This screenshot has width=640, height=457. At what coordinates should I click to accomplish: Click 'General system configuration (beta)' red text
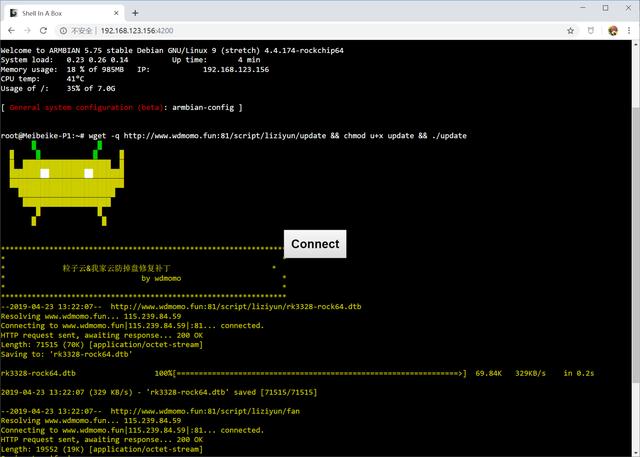pyautogui.click(x=87, y=107)
